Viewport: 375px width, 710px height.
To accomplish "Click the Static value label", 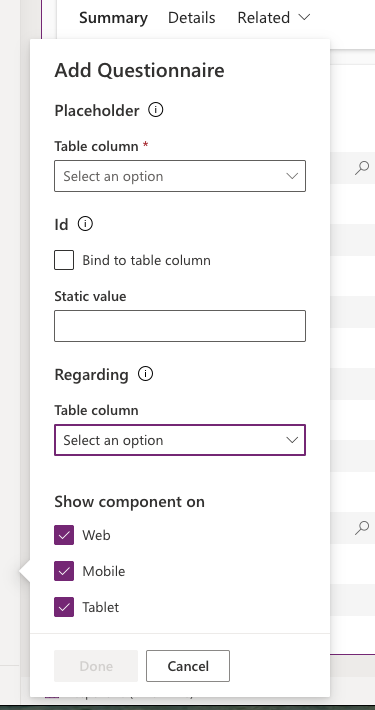I will [90, 296].
